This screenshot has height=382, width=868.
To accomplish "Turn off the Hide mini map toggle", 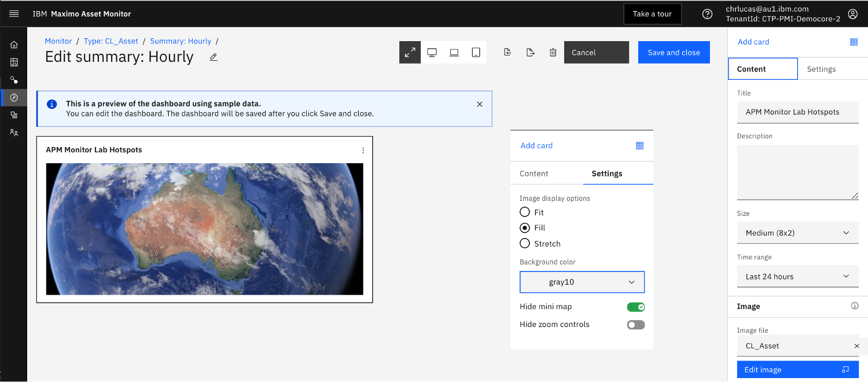I will click(x=635, y=307).
